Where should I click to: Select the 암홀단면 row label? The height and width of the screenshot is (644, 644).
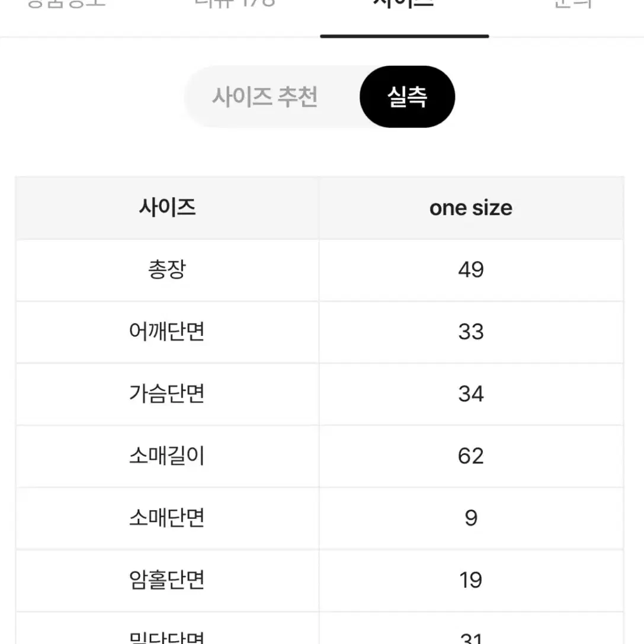(x=166, y=579)
